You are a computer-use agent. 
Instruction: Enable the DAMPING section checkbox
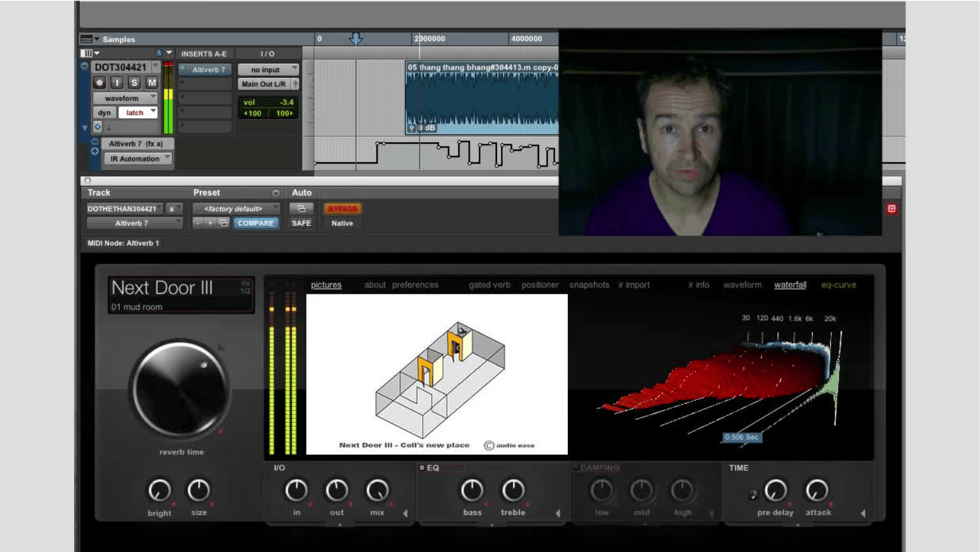tap(575, 468)
